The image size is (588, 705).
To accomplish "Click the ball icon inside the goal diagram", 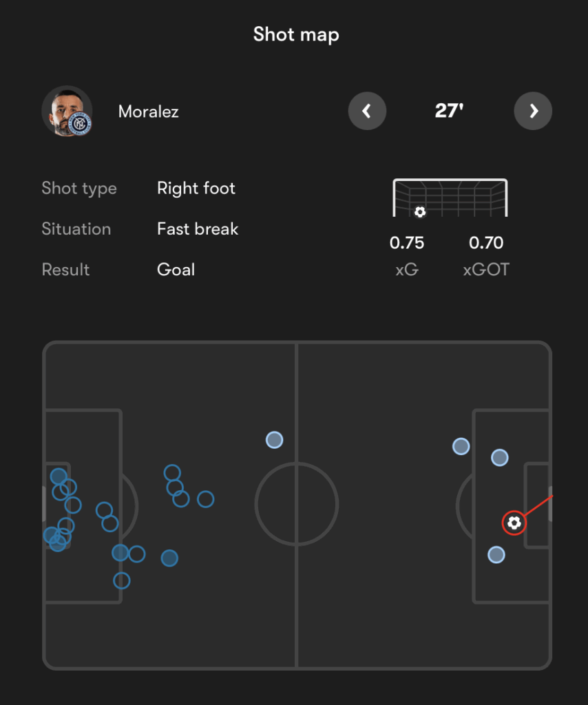I will click(420, 212).
